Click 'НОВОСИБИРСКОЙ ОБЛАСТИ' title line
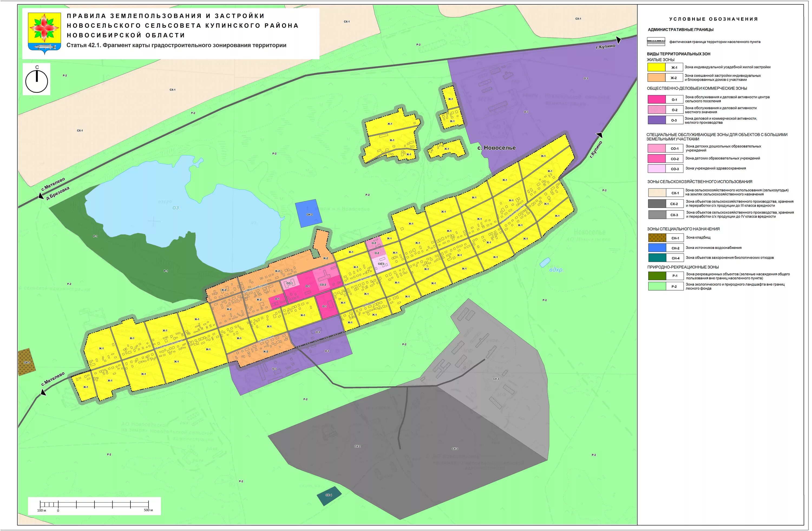 click(126, 35)
